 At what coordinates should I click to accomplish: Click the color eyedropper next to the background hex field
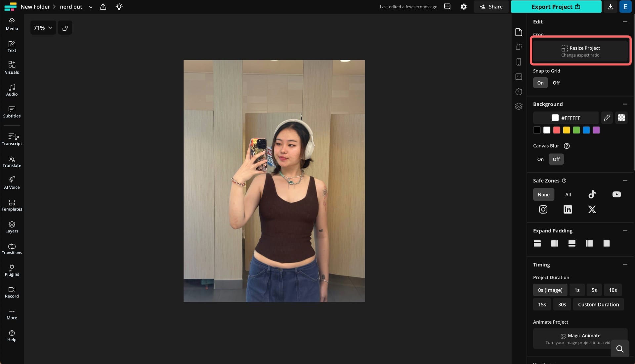[x=607, y=118]
